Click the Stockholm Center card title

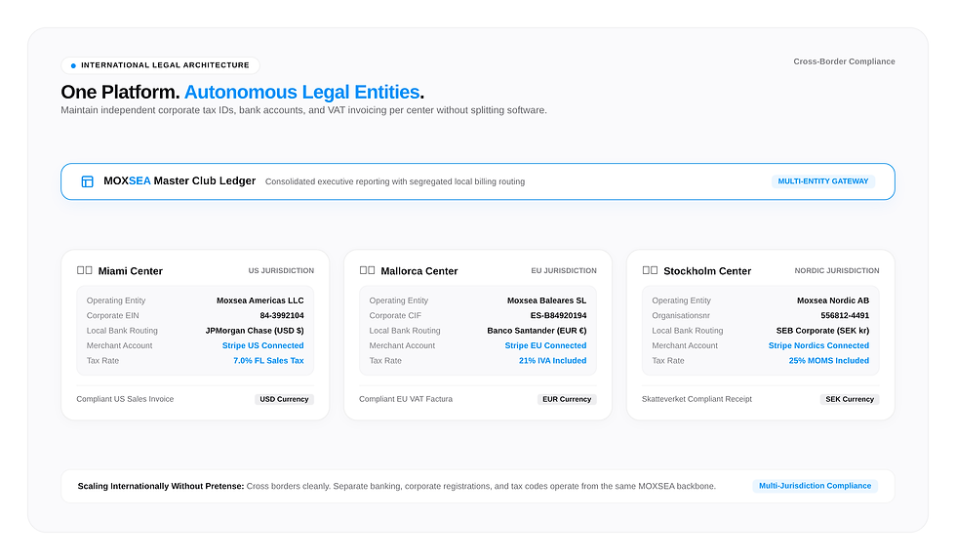707,271
